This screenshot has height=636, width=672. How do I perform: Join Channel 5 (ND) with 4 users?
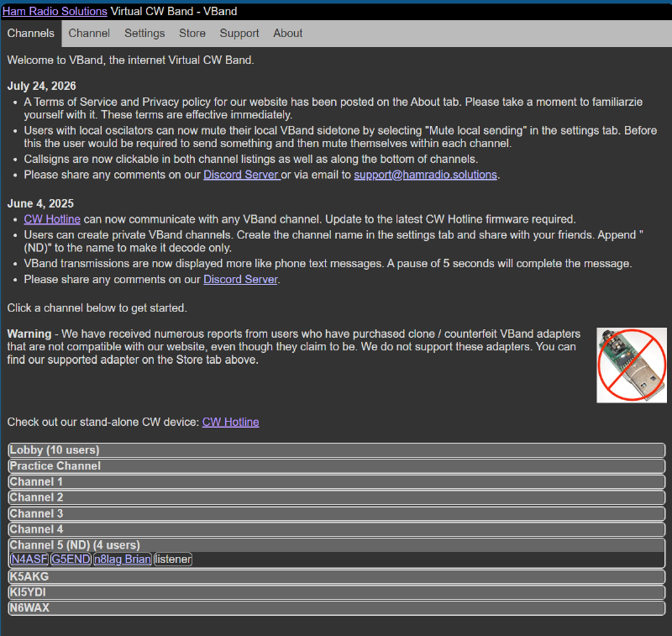(x=337, y=545)
